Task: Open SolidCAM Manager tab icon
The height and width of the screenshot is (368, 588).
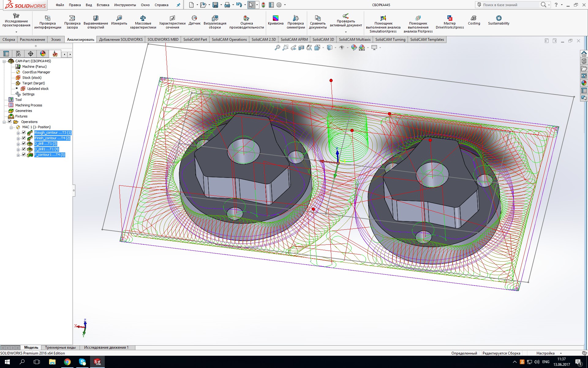Action: point(55,54)
